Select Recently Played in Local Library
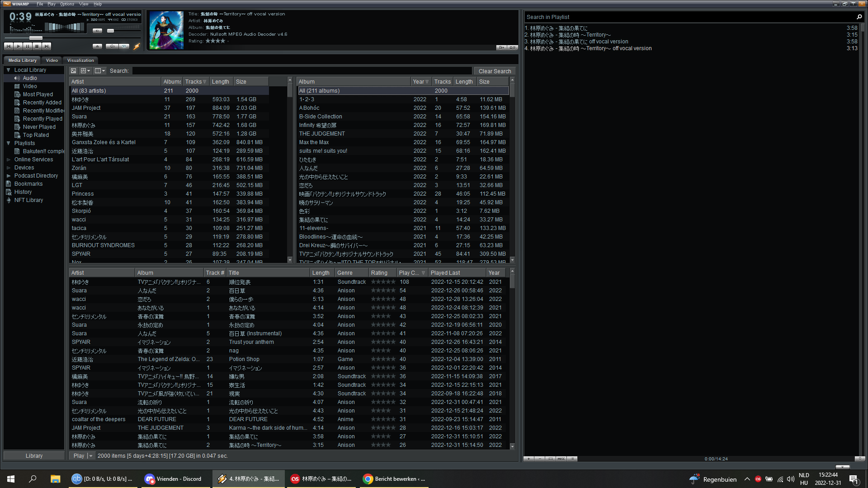The height and width of the screenshot is (488, 868). coord(42,118)
